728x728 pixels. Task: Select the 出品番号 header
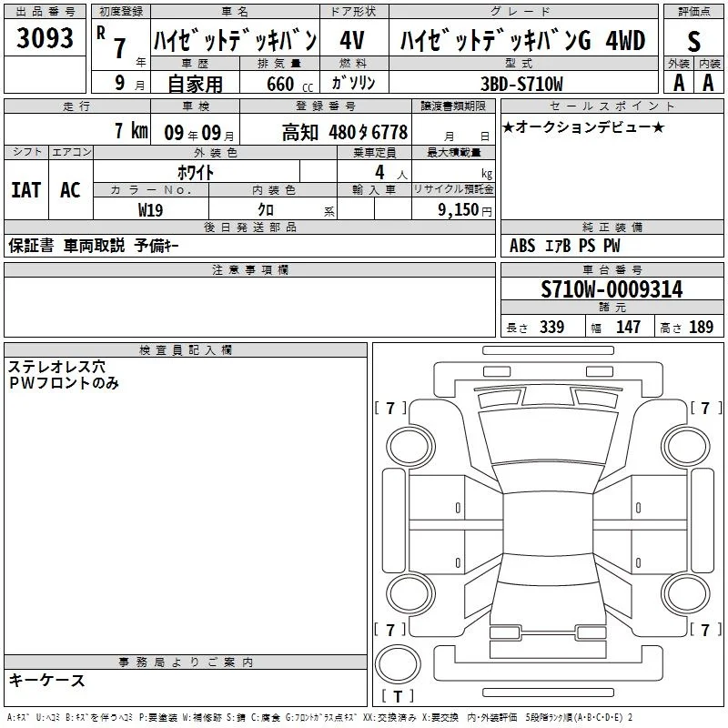pos(45,12)
